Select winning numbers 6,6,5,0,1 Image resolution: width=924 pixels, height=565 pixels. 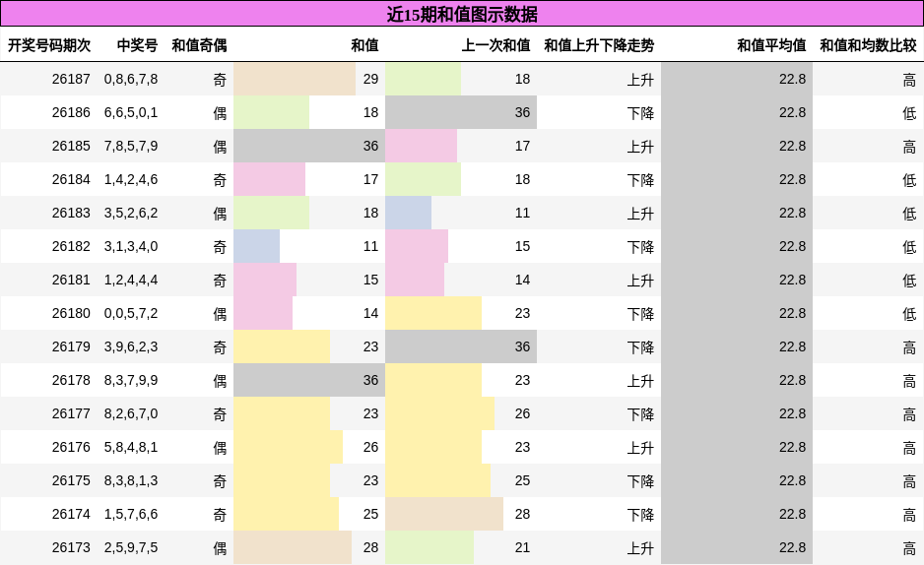(x=131, y=112)
